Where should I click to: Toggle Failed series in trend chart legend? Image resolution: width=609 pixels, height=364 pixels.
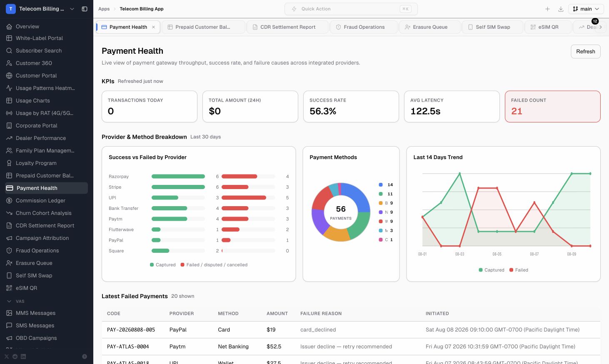pos(519,270)
